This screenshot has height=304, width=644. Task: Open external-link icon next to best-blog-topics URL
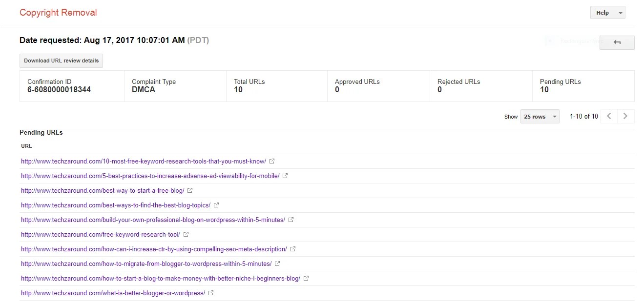tap(216, 205)
